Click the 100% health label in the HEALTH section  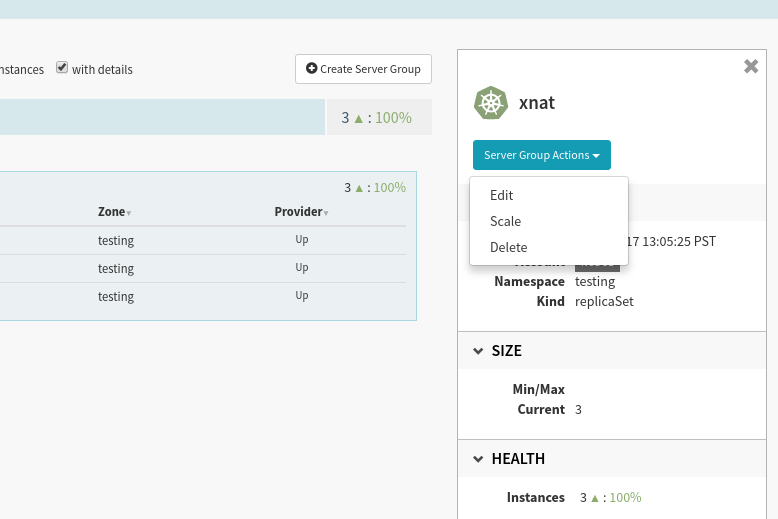pyautogui.click(x=625, y=497)
